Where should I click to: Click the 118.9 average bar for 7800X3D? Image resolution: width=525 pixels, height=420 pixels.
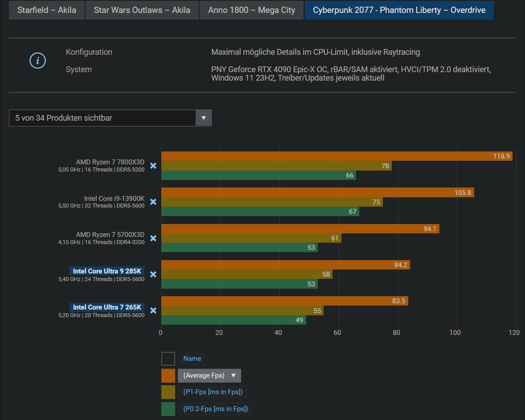(x=337, y=156)
